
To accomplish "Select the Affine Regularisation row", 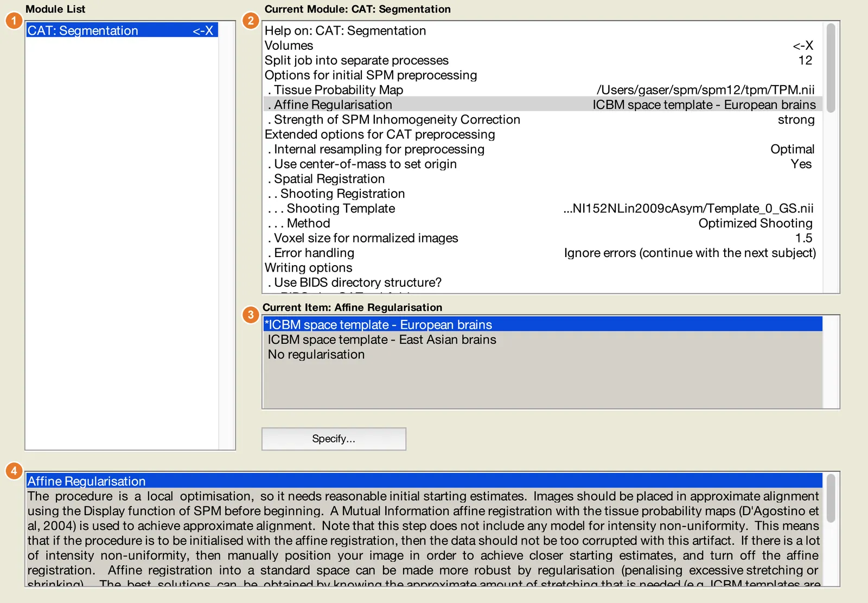I will pyautogui.click(x=542, y=105).
